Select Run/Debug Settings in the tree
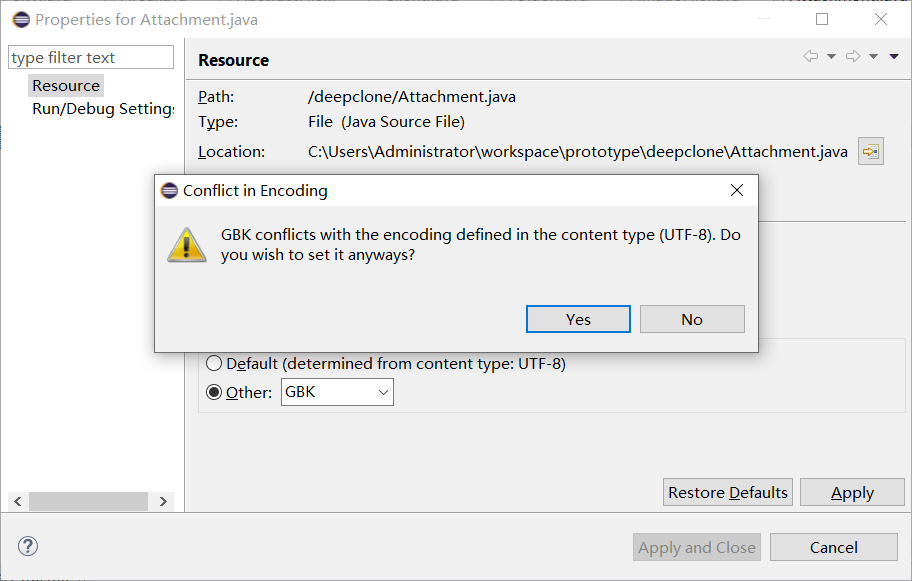 [x=103, y=109]
